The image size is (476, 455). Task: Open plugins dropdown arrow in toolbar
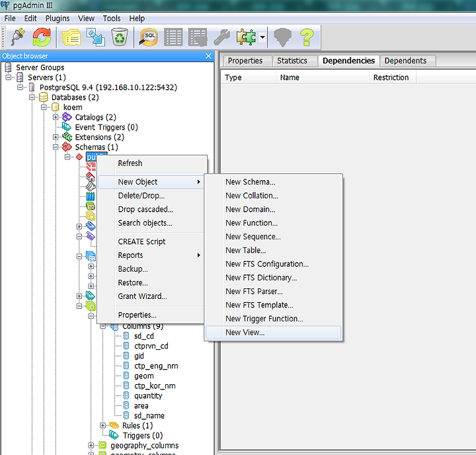click(262, 37)
